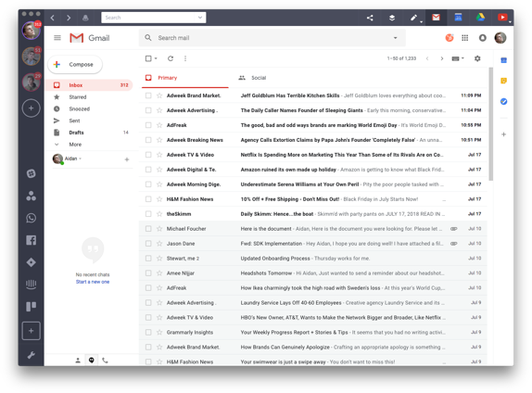Click the Compose button
This screenshot has width=532, height=393.
coord(75,64)
